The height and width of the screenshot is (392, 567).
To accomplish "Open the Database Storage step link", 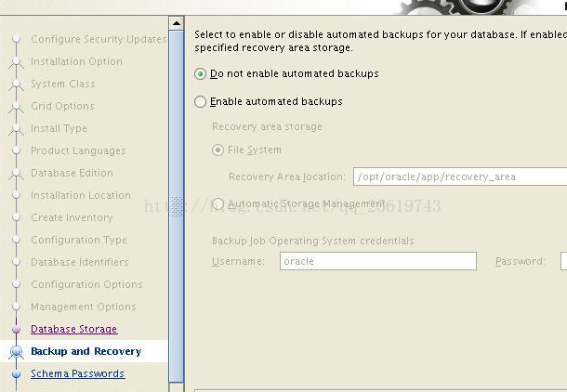I will pos(74,329).
